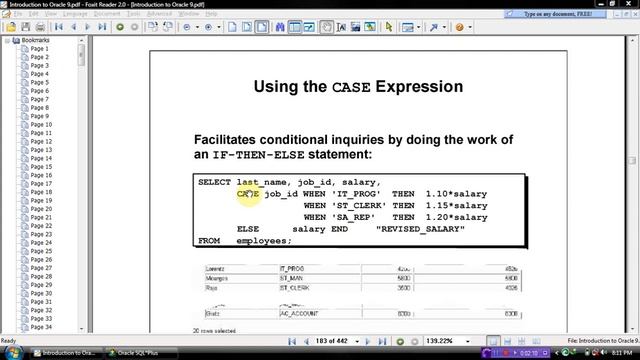Enable facing pages layout in status bar

pyautogui.click(x=522, y=341)
